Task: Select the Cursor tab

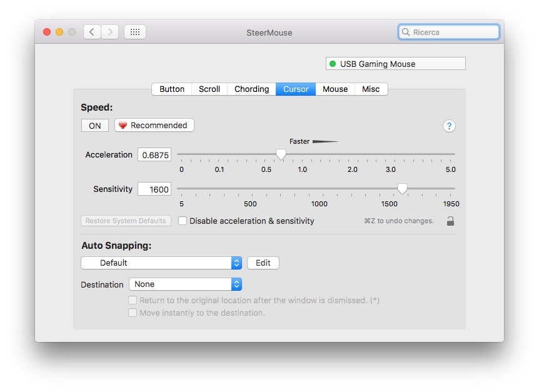Action: point(296,89)
